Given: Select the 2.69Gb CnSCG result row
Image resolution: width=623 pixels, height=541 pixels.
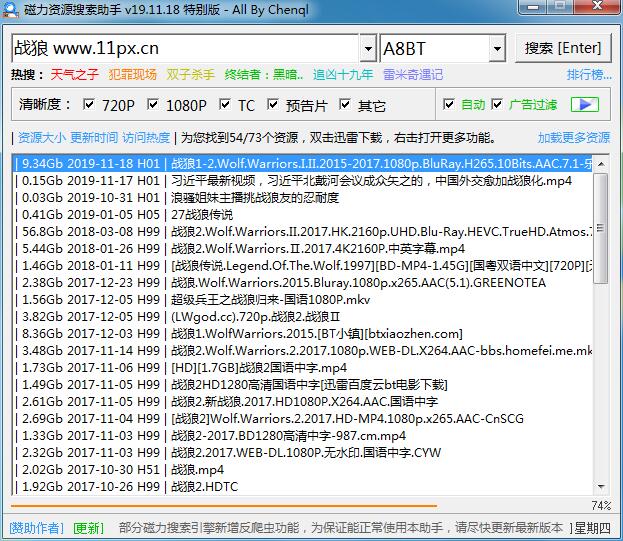Looking at the screenshot, I should click(303, 419).
